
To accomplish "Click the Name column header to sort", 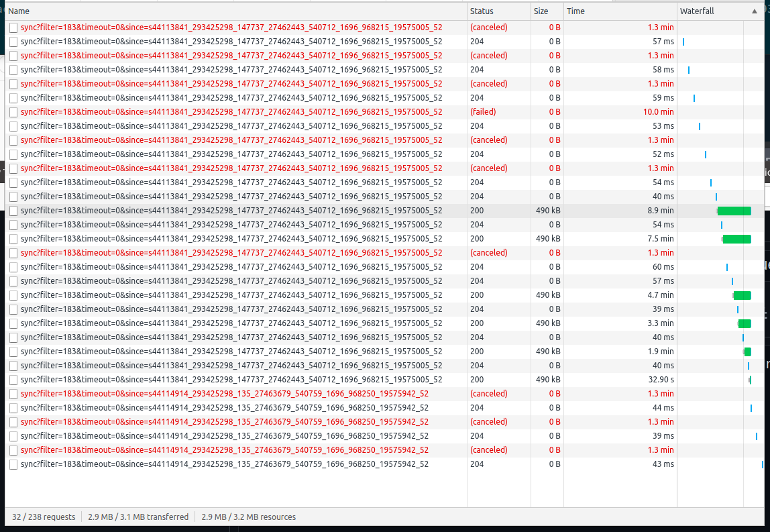I will pos(19,11).
